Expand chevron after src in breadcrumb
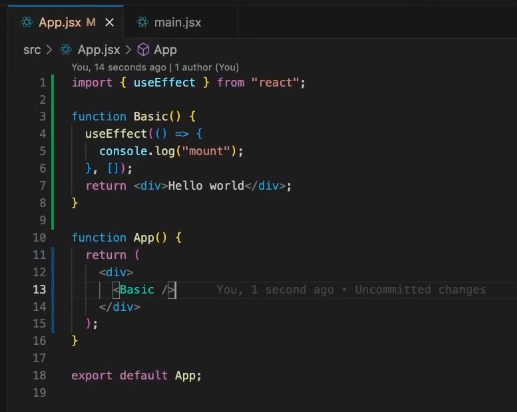Image resolution: width=517 pixels, height=412 pixels. pos(49,50)
